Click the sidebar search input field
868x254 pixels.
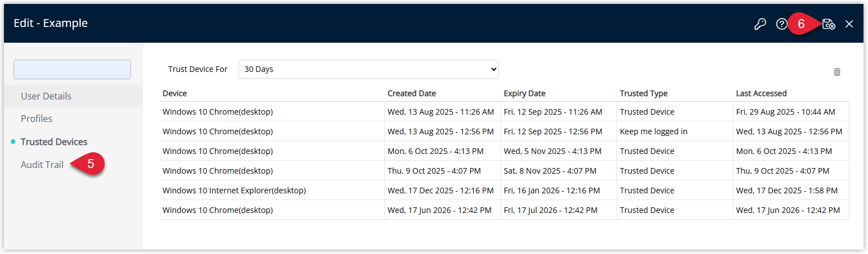point(72,69)
